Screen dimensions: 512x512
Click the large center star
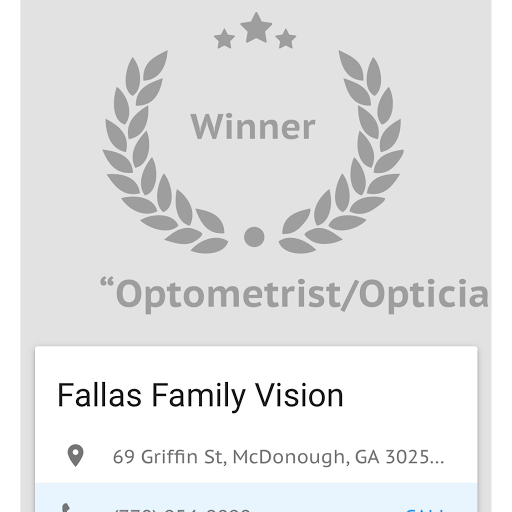(x=256, y=28)
